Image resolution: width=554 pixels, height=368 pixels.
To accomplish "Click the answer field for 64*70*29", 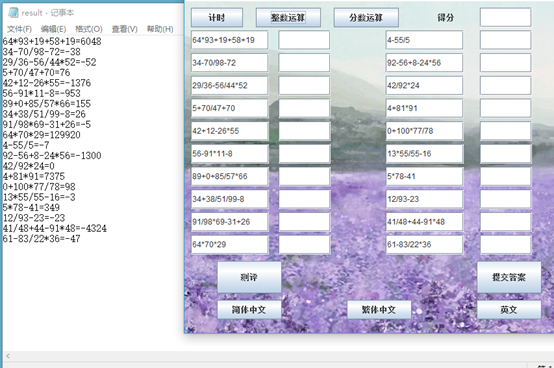I will click(x=304, y=244).
